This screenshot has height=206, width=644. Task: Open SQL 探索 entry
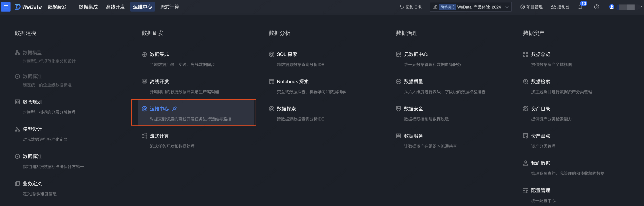click(287, 54)
